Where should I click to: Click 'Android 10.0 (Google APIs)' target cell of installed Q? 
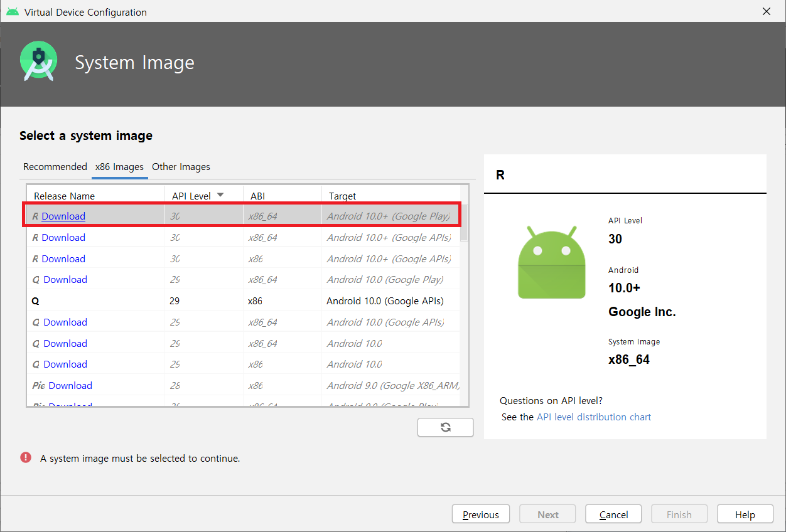tap(385, 301)
